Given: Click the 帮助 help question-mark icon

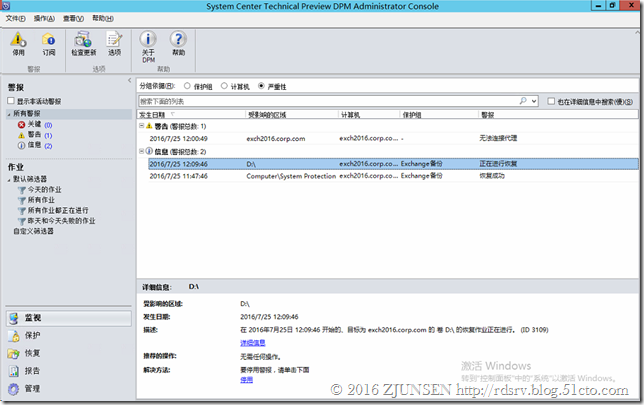Looking at the screenshot, I should (x=178, y=39).
